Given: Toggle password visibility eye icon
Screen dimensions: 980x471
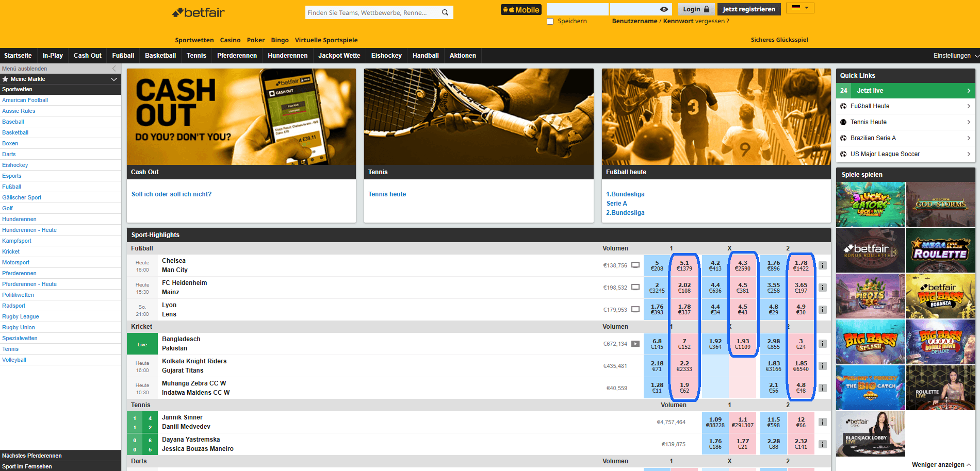Looking at the screenshot, I should tap(664, 9).
